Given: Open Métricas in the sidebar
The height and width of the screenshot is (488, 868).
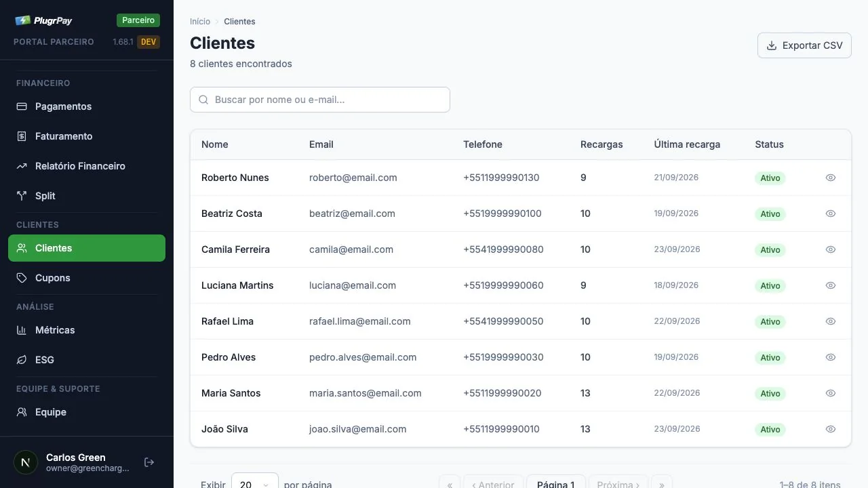Looking at the screenshot, I should pyautogui.click(x=87, y=330).
